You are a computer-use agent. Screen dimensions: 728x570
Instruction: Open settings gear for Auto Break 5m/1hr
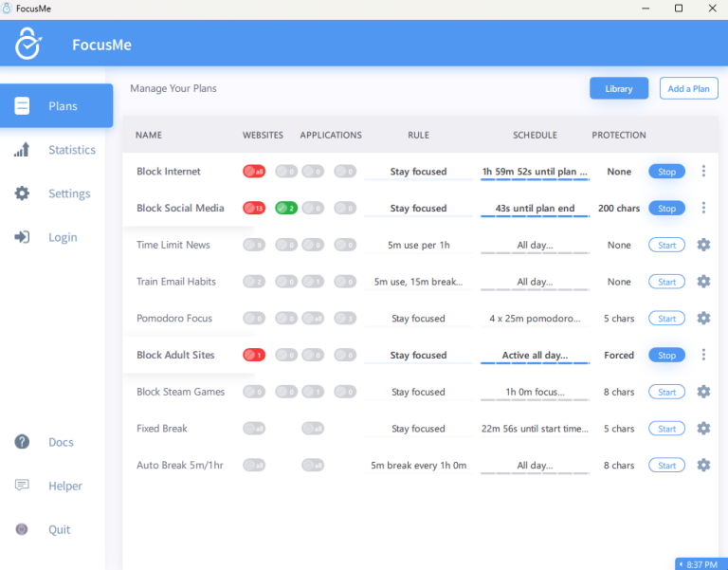703,465
